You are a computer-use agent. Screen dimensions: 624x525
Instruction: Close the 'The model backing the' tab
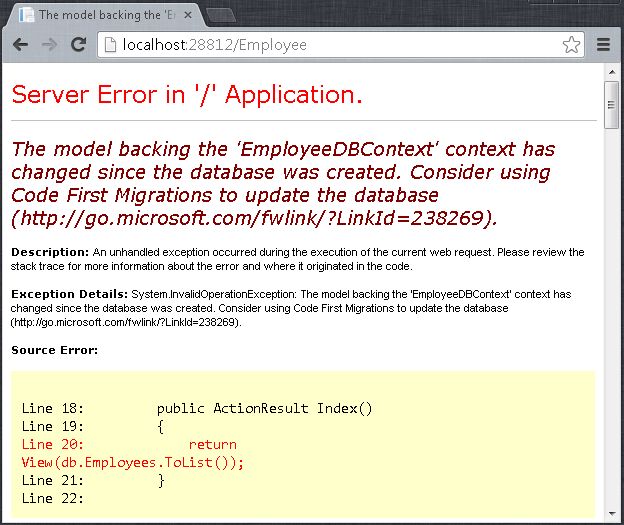click(188, 15)
